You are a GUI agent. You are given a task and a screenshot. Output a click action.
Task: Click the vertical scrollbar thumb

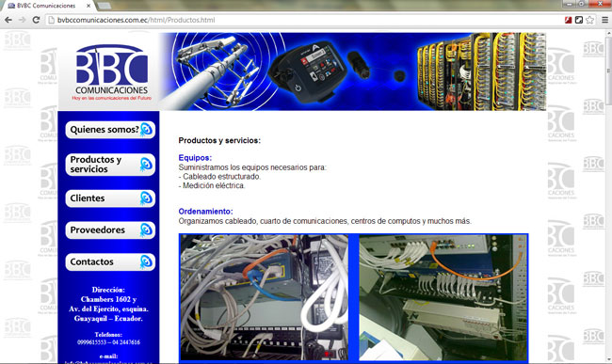click(x=608, y=71)
